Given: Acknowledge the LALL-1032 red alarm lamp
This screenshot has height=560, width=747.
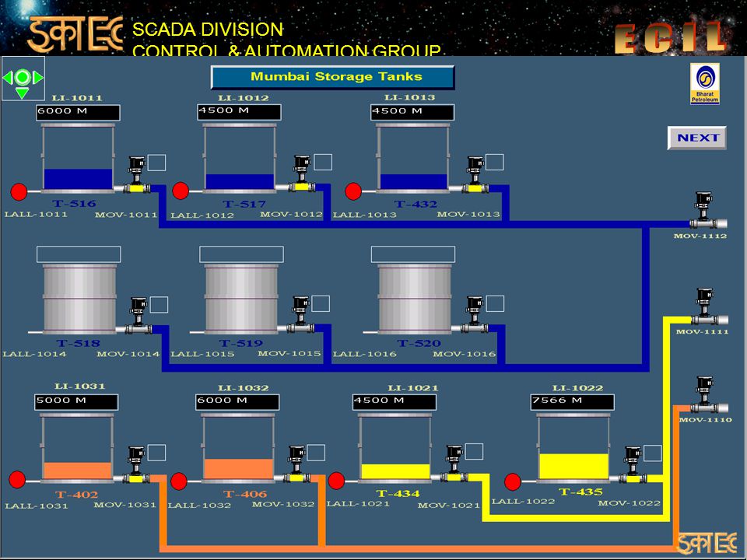Looking at the screenshot, I should 179,481.
